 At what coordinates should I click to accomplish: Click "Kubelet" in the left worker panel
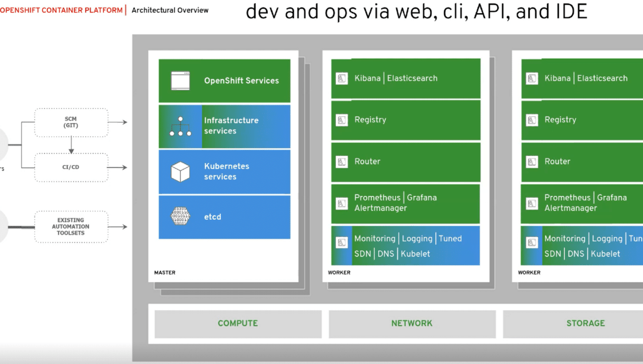(415, 254)
